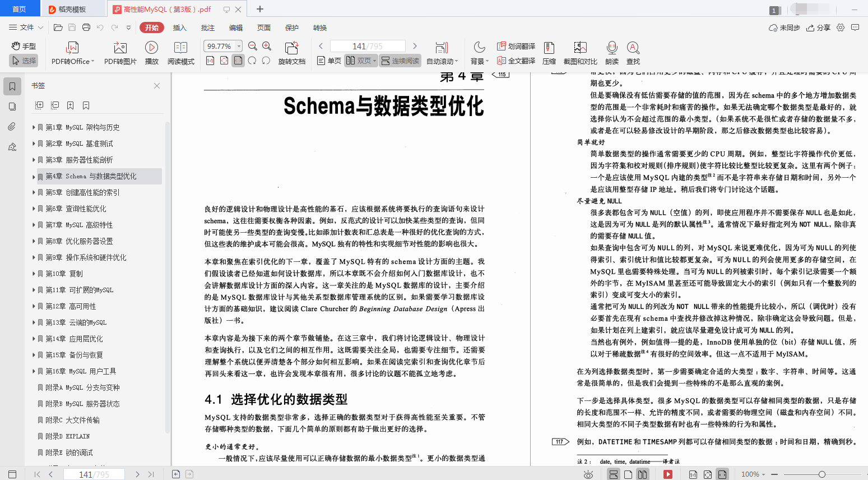Open the bookmarks panel sidebar icon
The height and width of the screenshot is (480, 868).
tap(12, 86)
